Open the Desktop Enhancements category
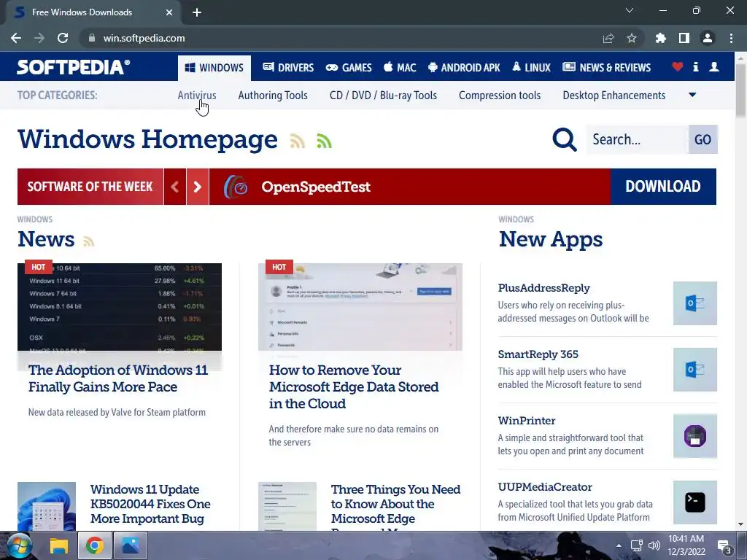This screenshot has width=747, height=560. (x=614, y=96)
